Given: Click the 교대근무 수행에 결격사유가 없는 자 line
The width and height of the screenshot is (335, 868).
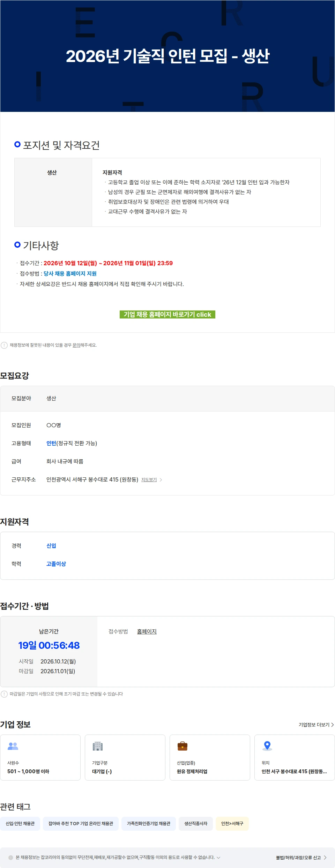Looking at the screenshot, I should 148,212.
